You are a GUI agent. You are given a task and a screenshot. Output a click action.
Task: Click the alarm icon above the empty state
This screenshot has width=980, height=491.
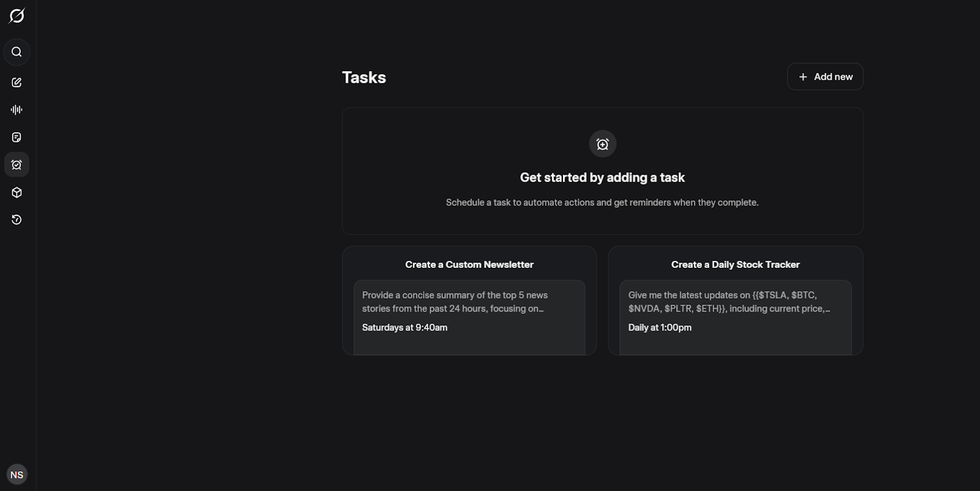[x=602, y=143]
